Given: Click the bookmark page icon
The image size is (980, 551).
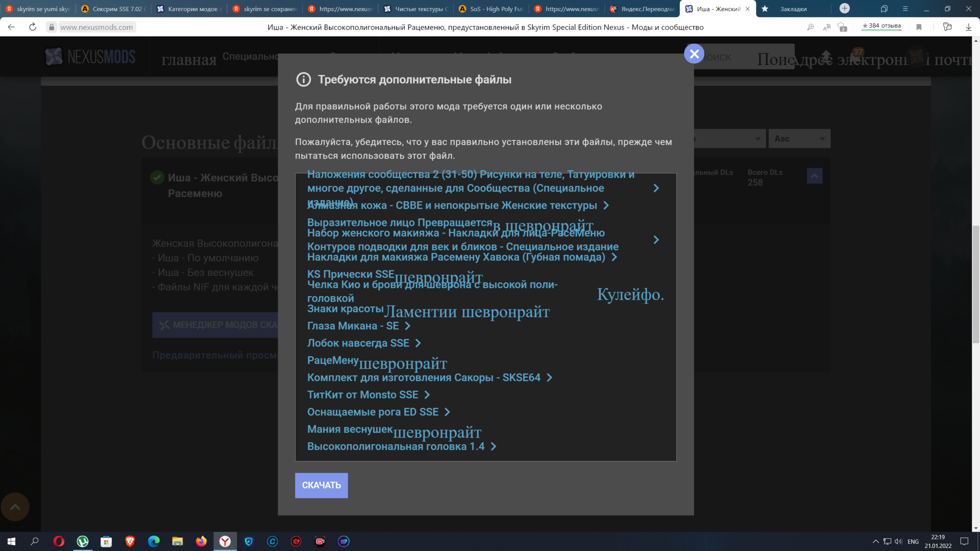Looking at the screenshot, I should pos(919,27).
